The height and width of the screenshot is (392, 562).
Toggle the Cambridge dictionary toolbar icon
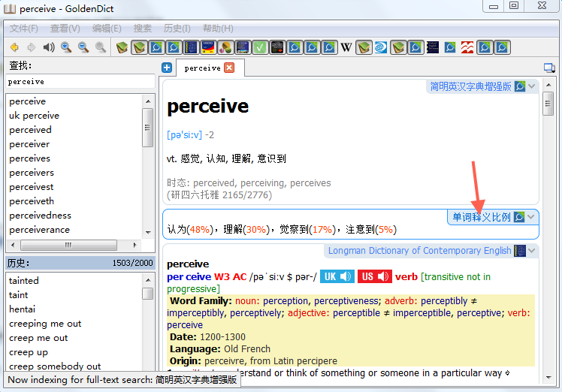pos(243,47)
